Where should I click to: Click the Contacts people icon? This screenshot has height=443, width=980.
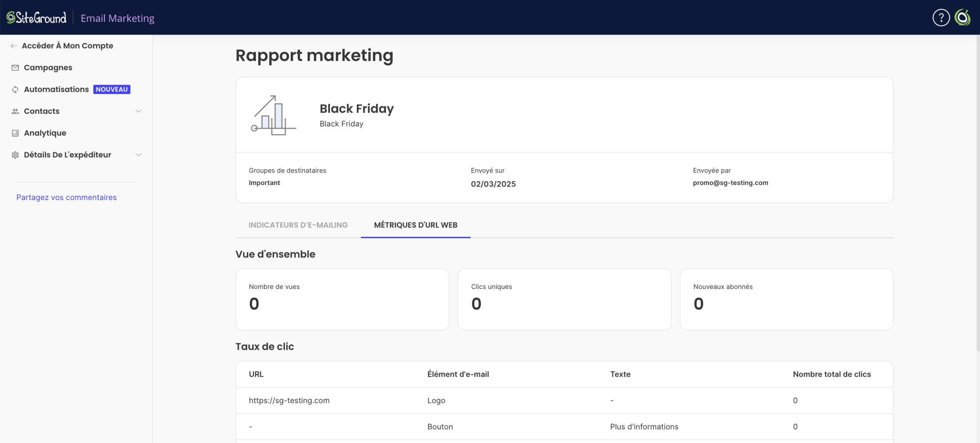[15, 112]
